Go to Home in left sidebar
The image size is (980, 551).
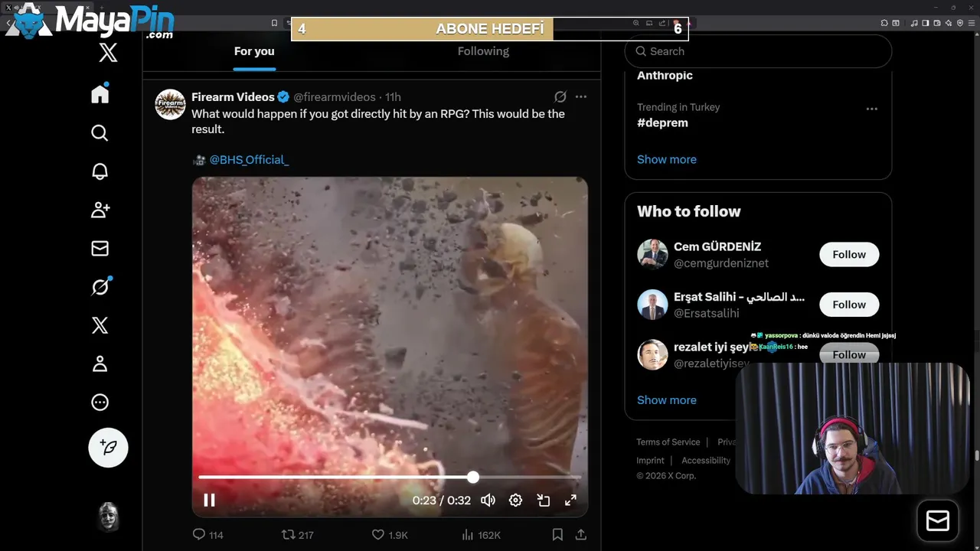pyautogui.click(x=100, y=93)
